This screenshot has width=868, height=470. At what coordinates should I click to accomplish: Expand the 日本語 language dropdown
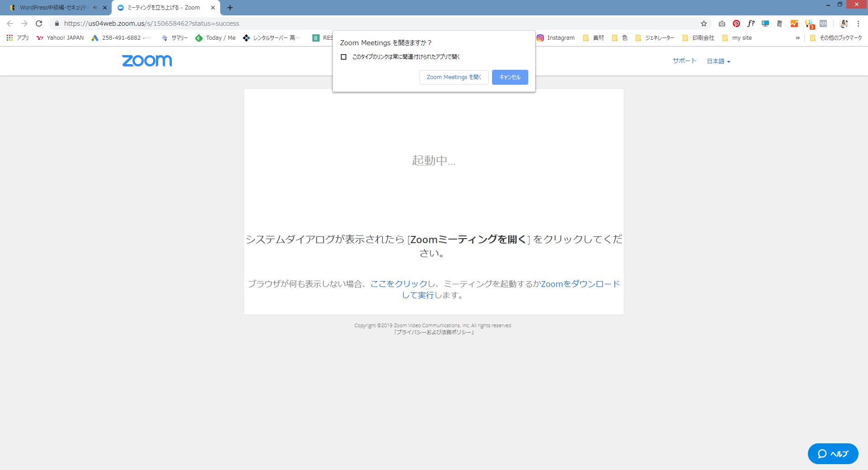pos(718,61)
